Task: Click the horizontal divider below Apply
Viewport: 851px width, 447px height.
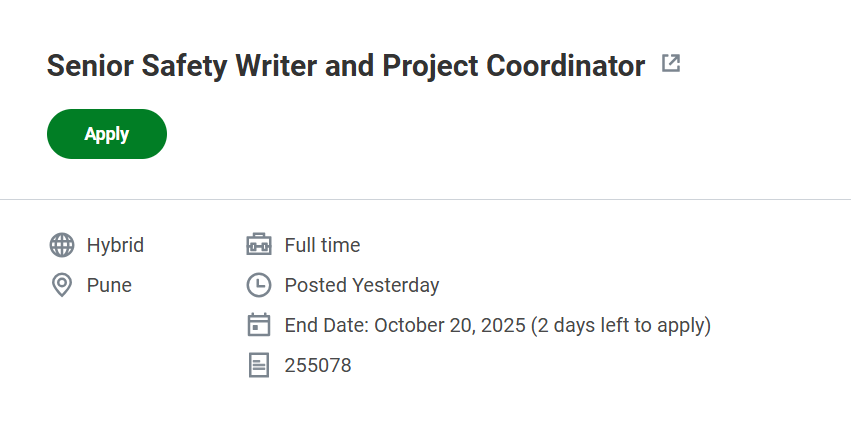Action: (x=425, y=199)
